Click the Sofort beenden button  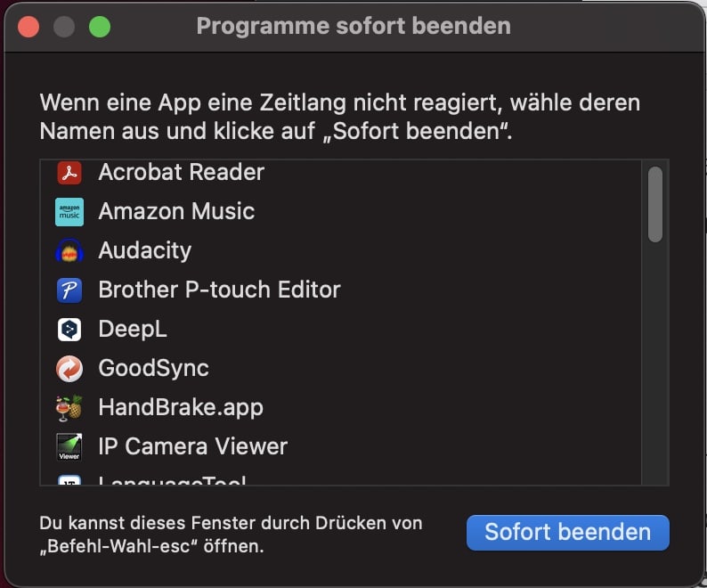pos(568,533)
